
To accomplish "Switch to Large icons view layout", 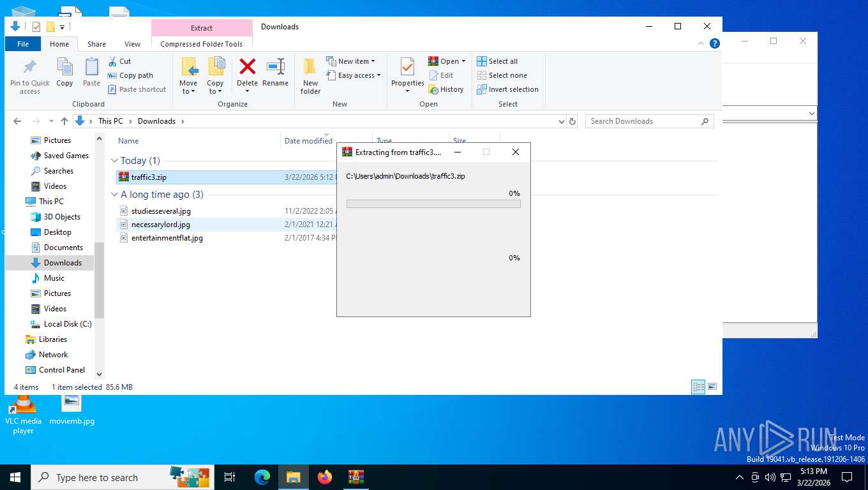I will [x=712, y=387].
